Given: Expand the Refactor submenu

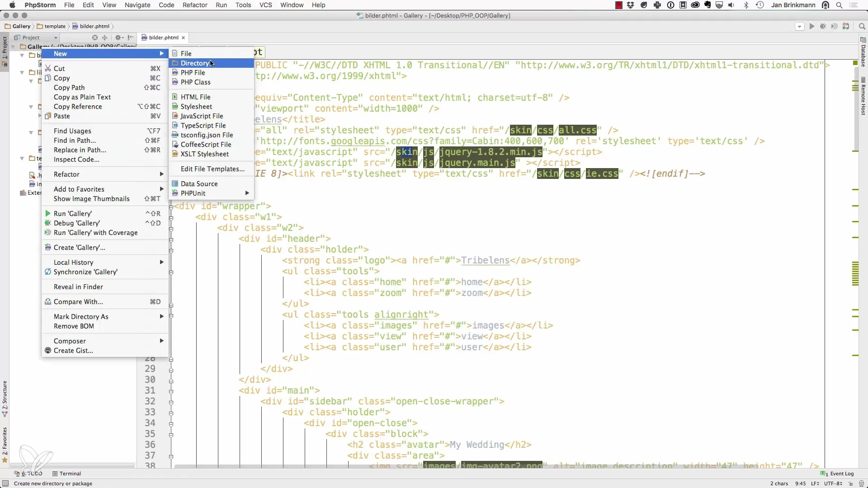Looking at the screenshot, I should coord(105,174).
